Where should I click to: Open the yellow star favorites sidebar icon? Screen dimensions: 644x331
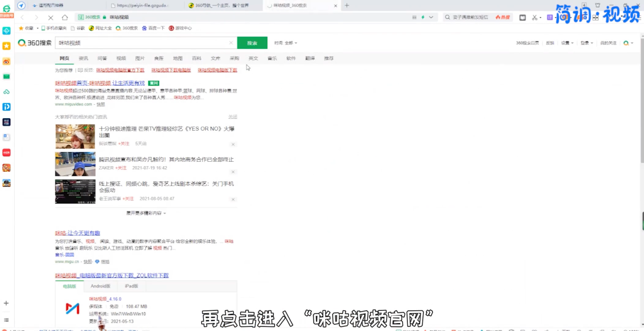click(x=6, y=46)
